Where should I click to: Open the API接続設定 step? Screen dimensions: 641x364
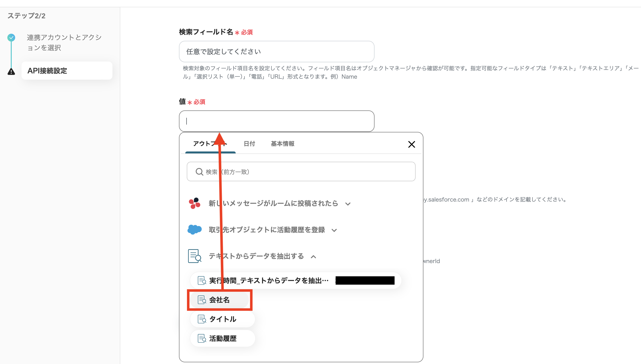tap(67, 71)
